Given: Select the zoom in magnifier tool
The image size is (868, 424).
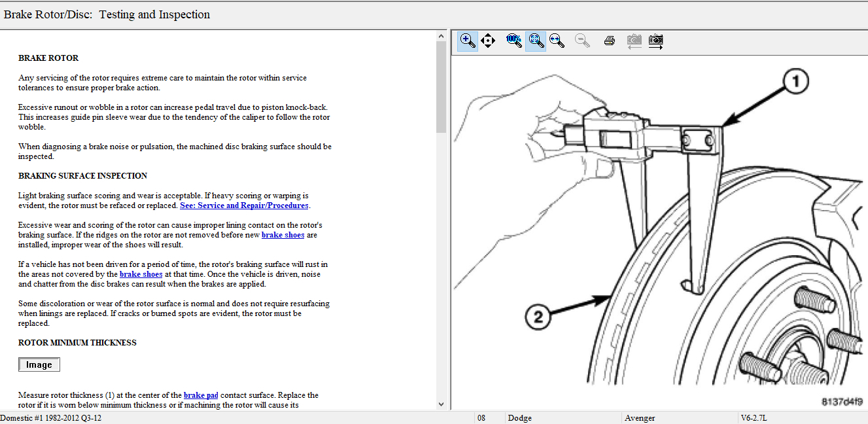Looking at the screenshot, I should [x=468, y=41].
